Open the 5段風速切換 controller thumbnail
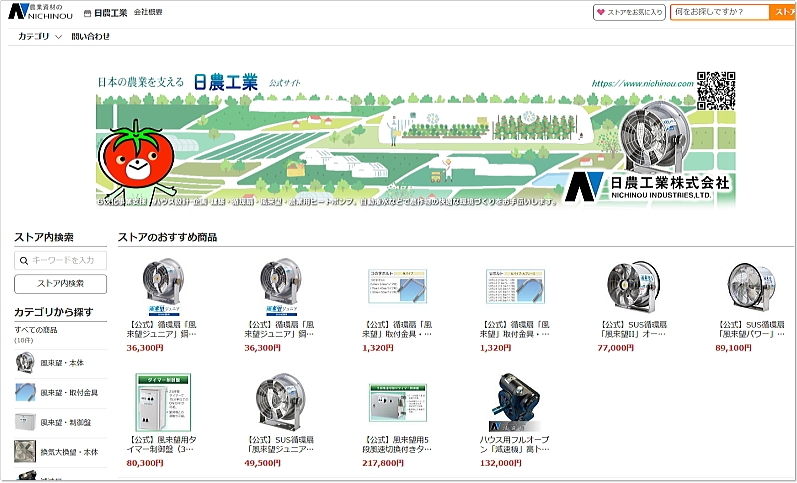The image size is (797, 483). (x=397, y=403)
